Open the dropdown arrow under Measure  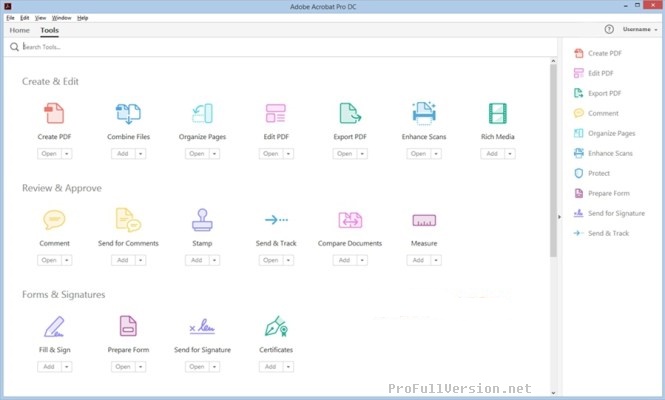click(436, 260)
